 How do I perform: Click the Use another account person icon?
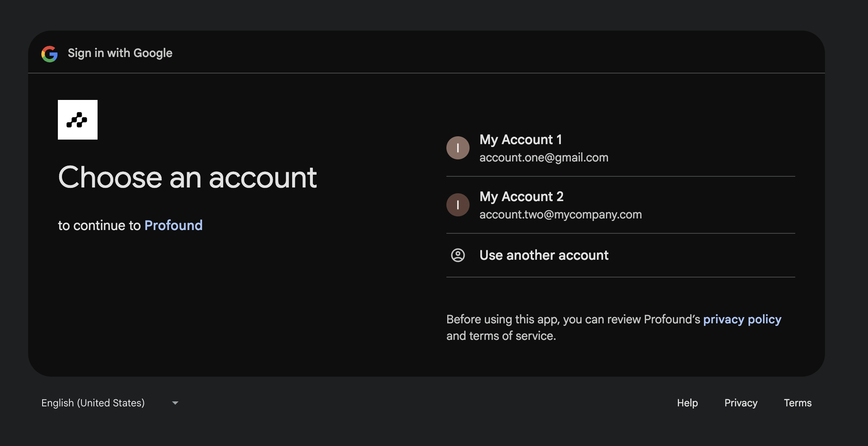(458, 255)
